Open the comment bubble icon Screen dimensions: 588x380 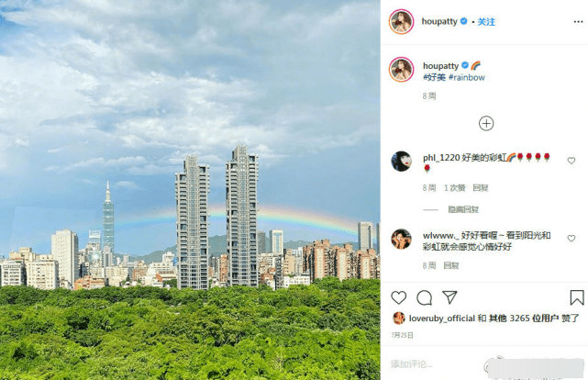pos(424,297)
